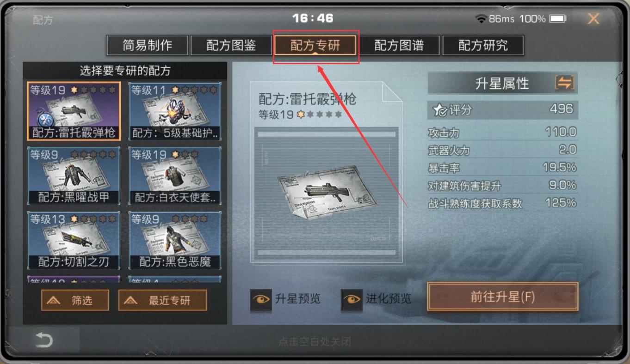Pick the 配方:黑色恶魔 recipe card
The image size is (630, 364).
(175, 240)
